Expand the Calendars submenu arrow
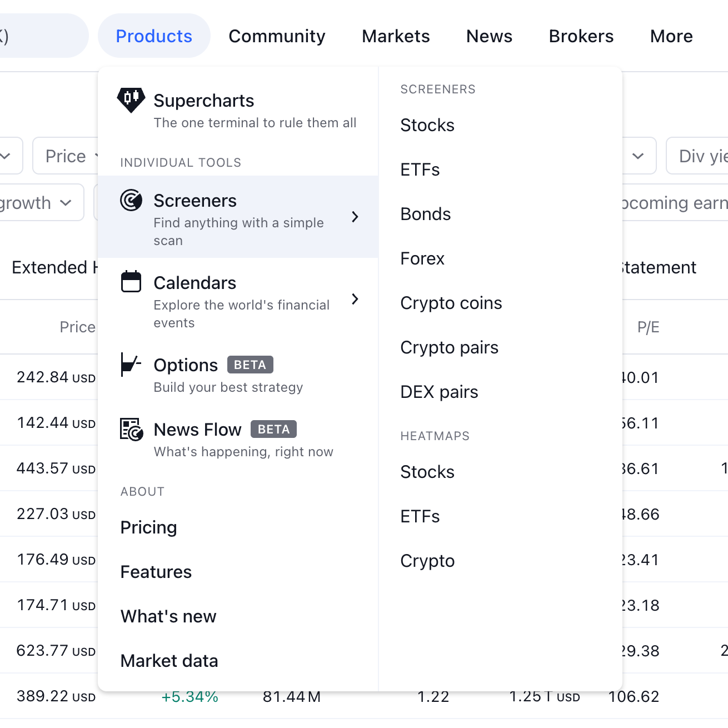The width and height of the screenshot is (728, 728). point(355,299)
